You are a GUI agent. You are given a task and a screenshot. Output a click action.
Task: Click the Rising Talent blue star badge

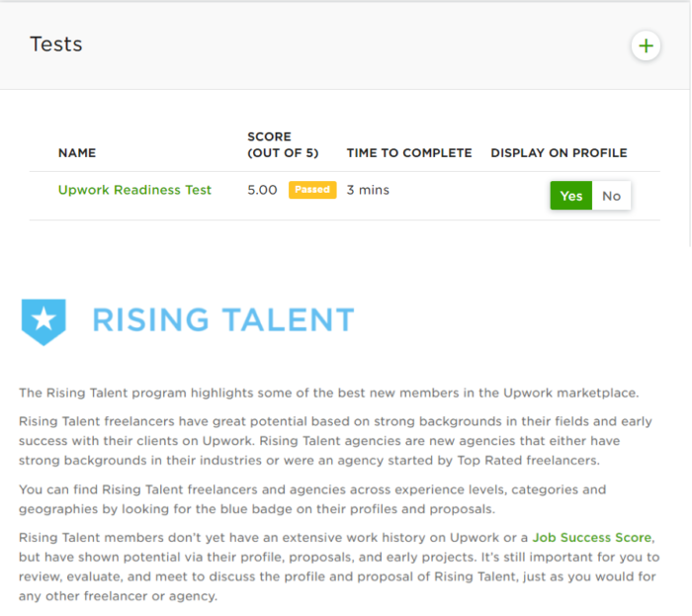click(43, 320)
